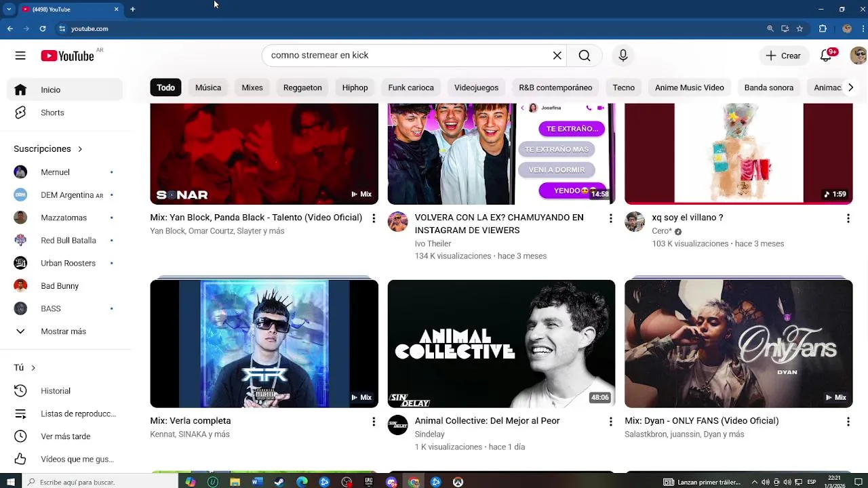The image size is (868, 488).
Task: Select the Tecno filter chip
Action: coord(624,87)
